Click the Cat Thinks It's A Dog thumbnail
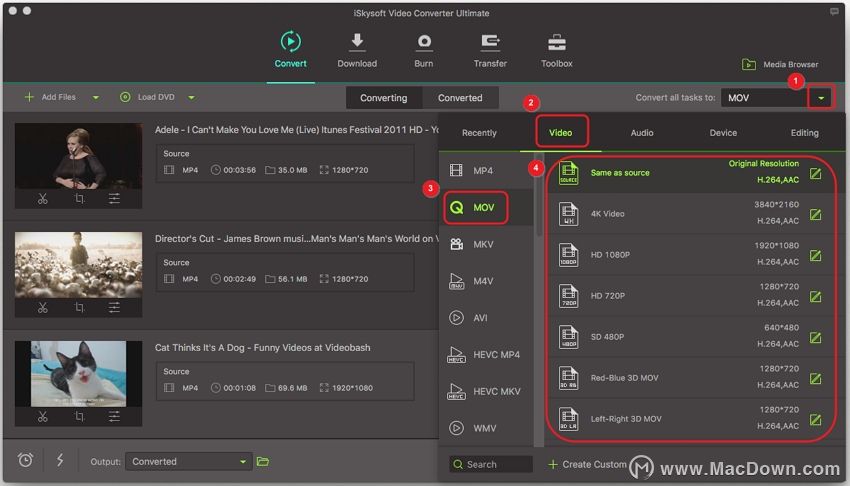The height and width of the screenshot is (486, 850). [79, 374]
